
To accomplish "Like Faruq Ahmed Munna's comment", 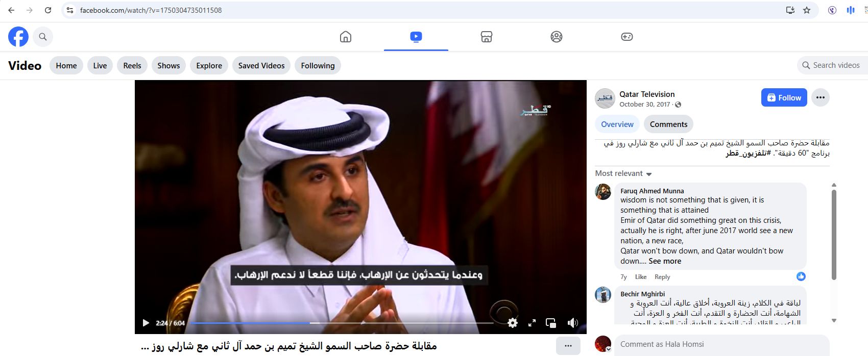I will [x=641, y=277].
